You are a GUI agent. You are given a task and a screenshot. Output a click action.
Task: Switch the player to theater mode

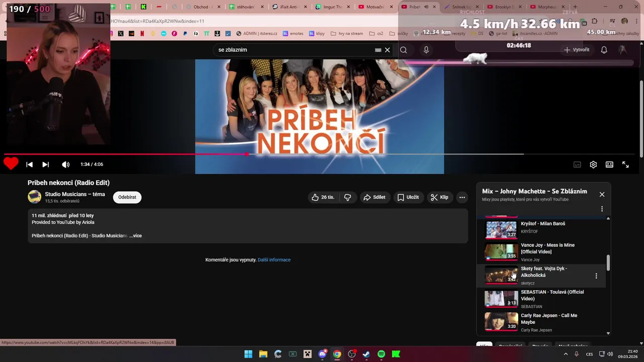pos(609,164)
